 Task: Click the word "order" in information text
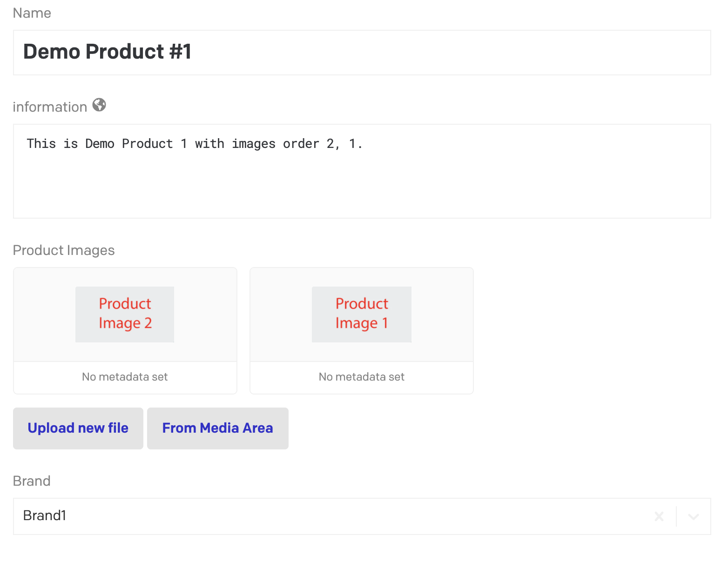(301, 144)
